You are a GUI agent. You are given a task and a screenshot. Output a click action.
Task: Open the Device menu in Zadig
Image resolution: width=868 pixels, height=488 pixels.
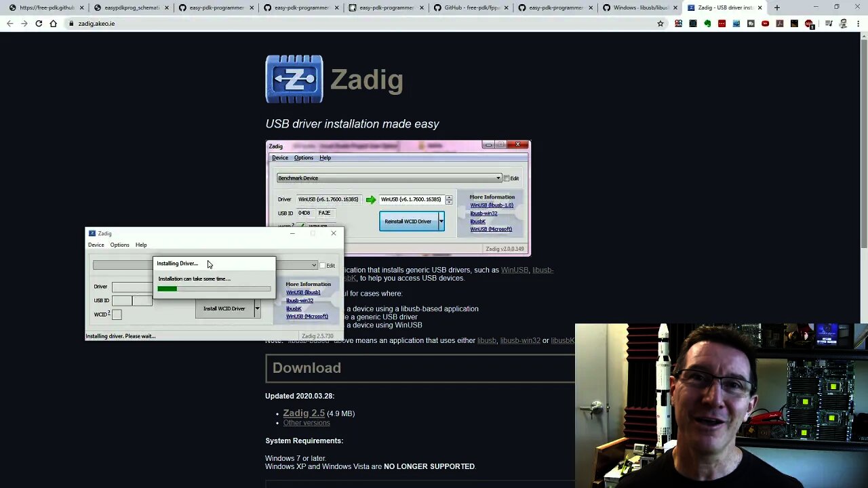point(96,245)
